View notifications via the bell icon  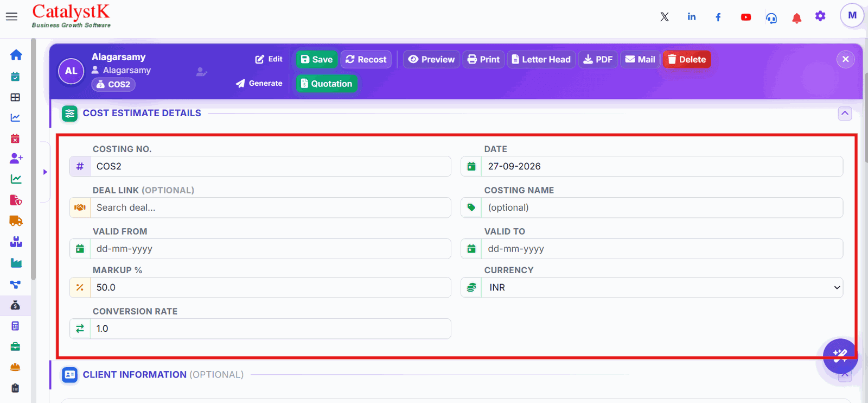point(797,18)
